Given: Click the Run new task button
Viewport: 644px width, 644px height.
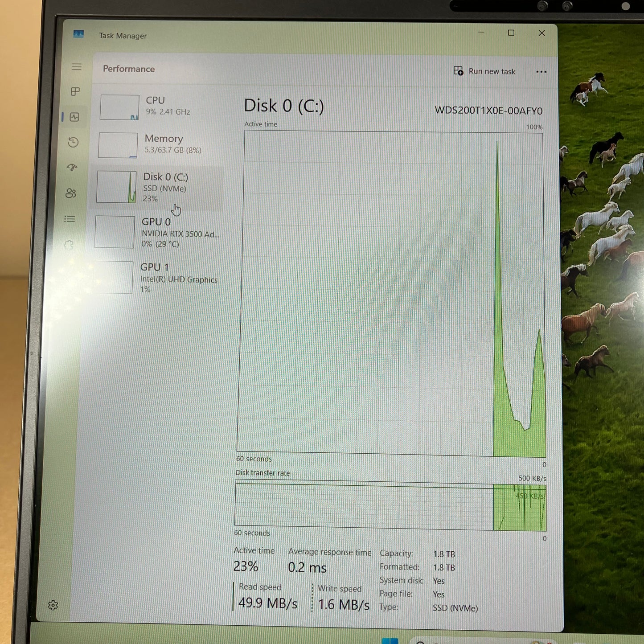Looking at the screenshot, I should (484, 71).
